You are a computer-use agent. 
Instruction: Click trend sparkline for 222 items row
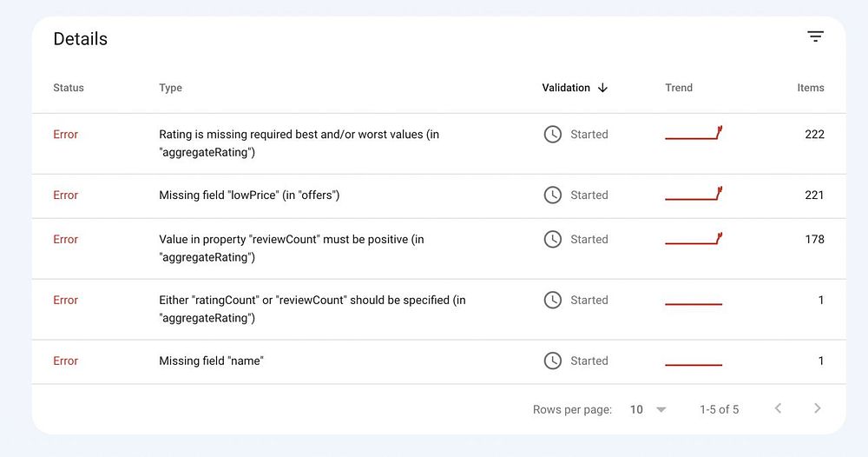coord(694,135)
